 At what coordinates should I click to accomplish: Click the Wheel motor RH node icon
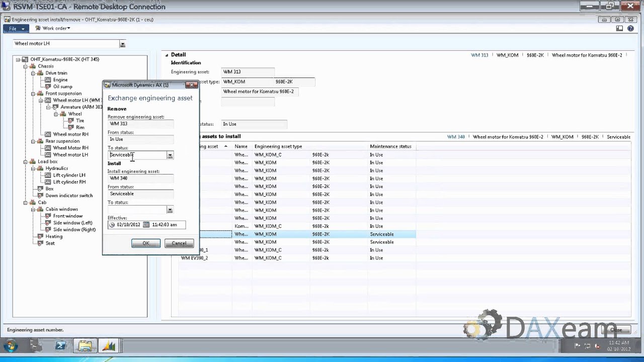pos(48,134)
